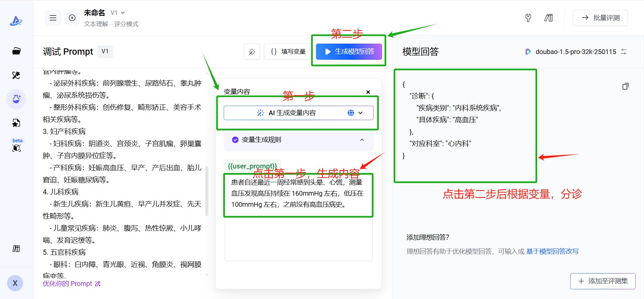Viewport: 644px width, 299px height.
Task: Collapse the 变量生成规则 section chevron
Action: [x=362, y=140]
